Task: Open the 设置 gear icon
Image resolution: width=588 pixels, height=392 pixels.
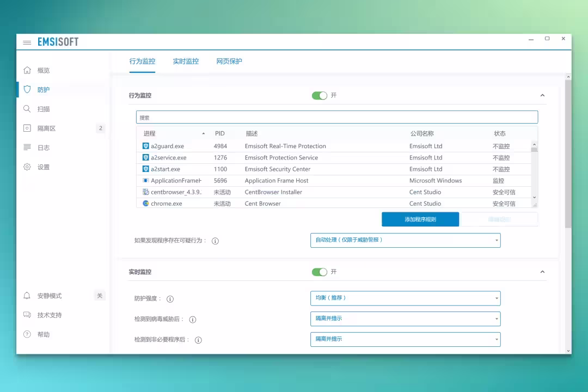Action: point(27,167)
